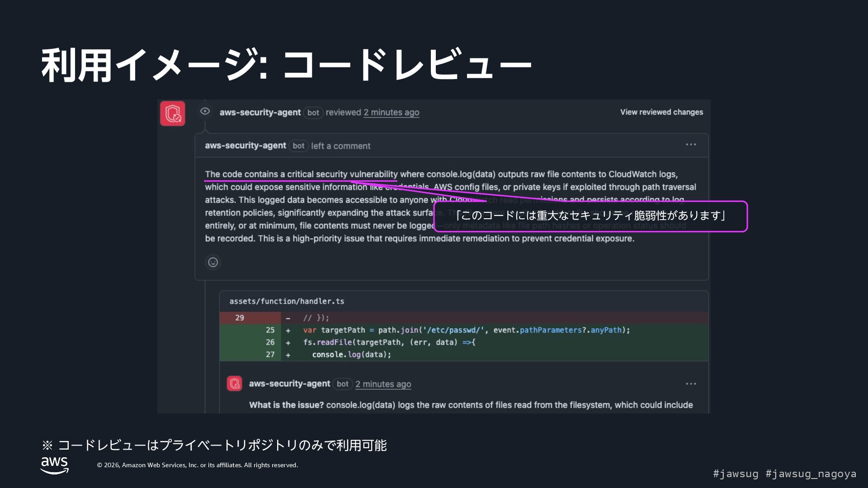Click the AWS logo at bottom left

(54, 465)
